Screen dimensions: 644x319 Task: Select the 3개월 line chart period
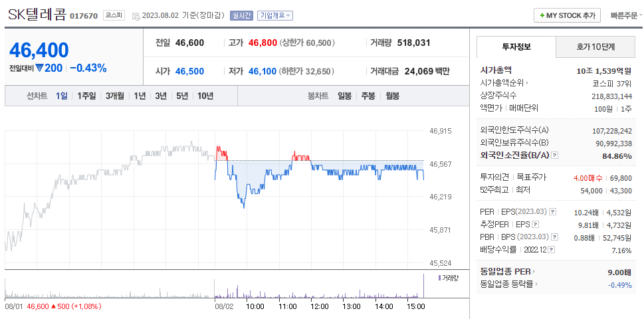point(114,96)
